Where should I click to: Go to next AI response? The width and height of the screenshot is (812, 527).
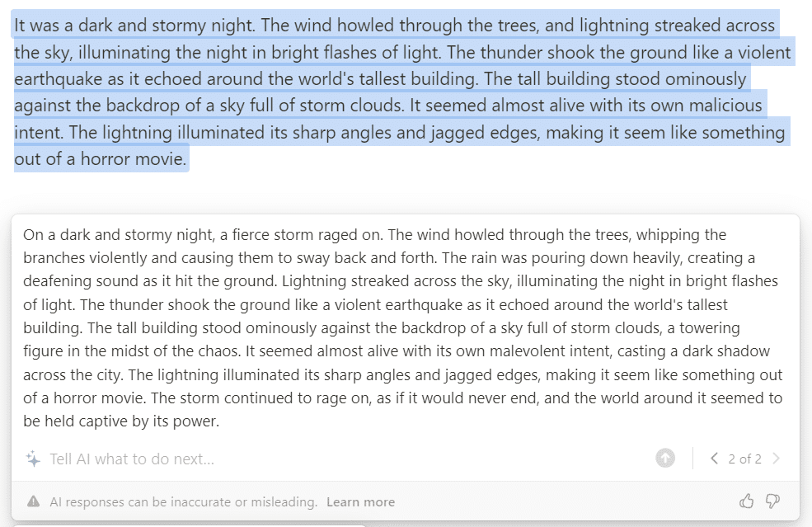[x=776, y=459]
